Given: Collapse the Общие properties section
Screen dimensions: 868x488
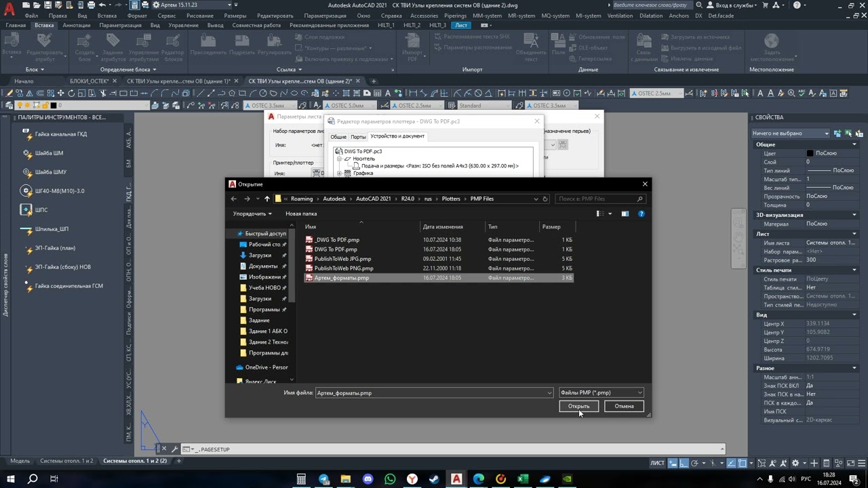Looking at the screenshot, I should (x=854, y=144).
